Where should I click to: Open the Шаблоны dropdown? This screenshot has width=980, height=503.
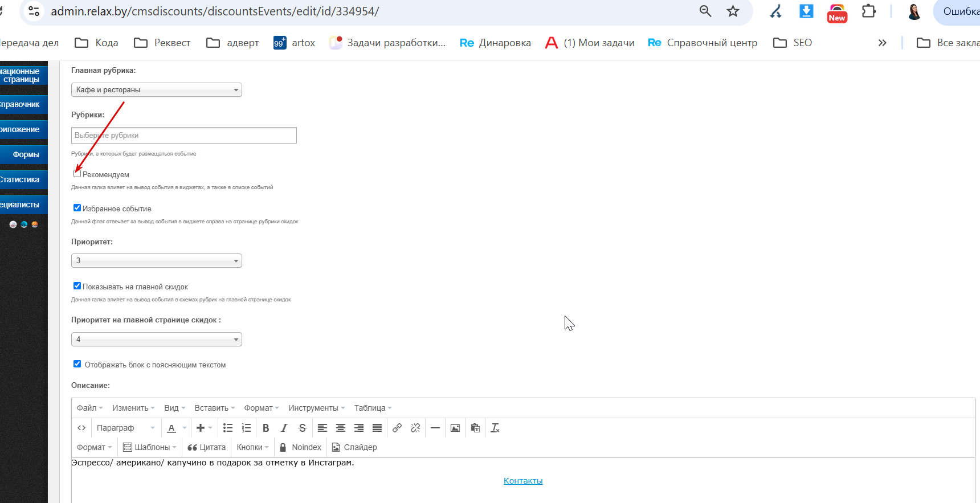(150, 447)
